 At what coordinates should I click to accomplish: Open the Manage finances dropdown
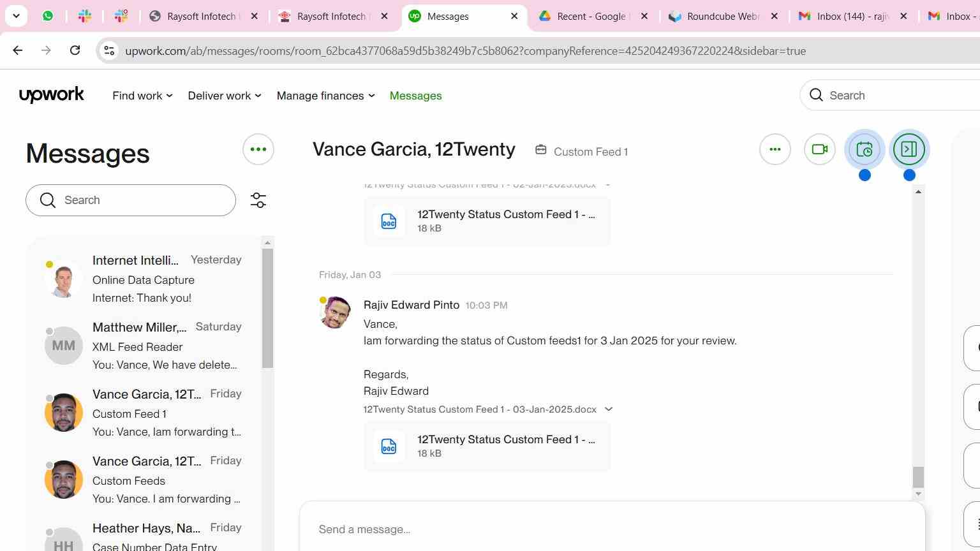pos(325,96)
